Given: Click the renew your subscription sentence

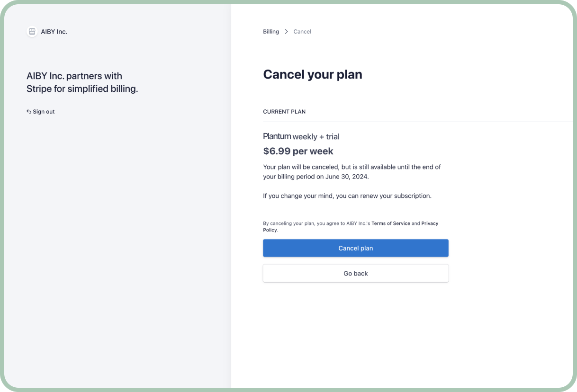Looking at the screenshot, I should click(347, 196).
